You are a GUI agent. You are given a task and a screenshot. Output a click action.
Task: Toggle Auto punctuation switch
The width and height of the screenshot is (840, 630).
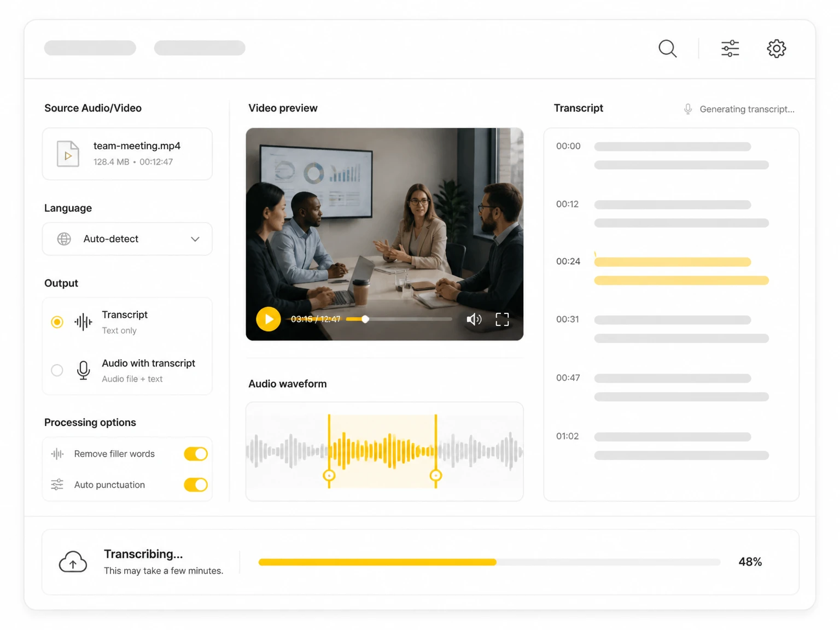pyautogui.click(x=196, y=485)
